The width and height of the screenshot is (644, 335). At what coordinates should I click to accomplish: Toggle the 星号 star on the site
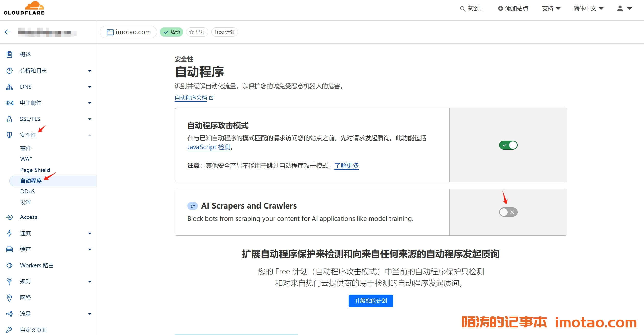pos(197,32)
